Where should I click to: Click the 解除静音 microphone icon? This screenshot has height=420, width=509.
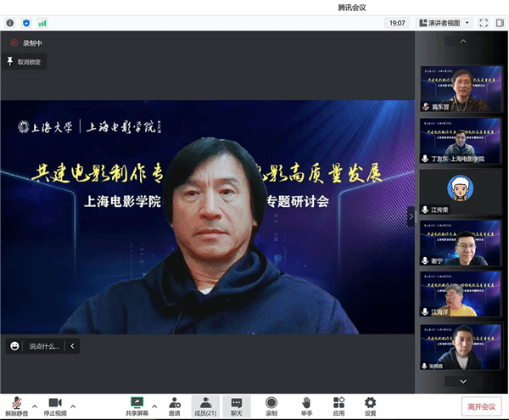click(x=15, y=401)
